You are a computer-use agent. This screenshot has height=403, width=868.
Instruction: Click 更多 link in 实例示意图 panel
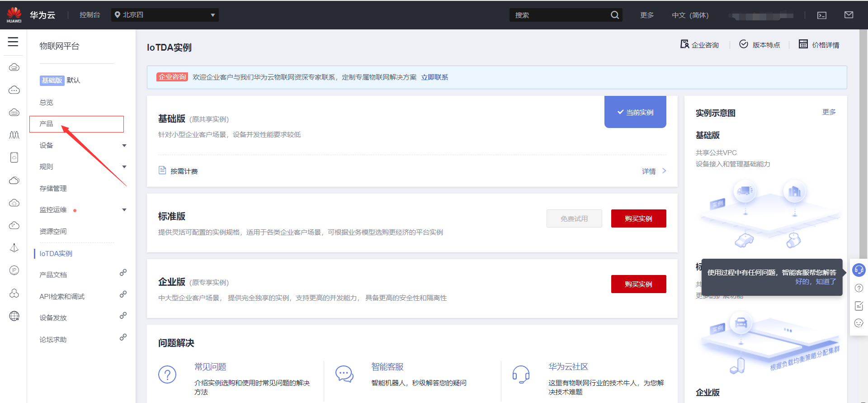tap(829, 112)
